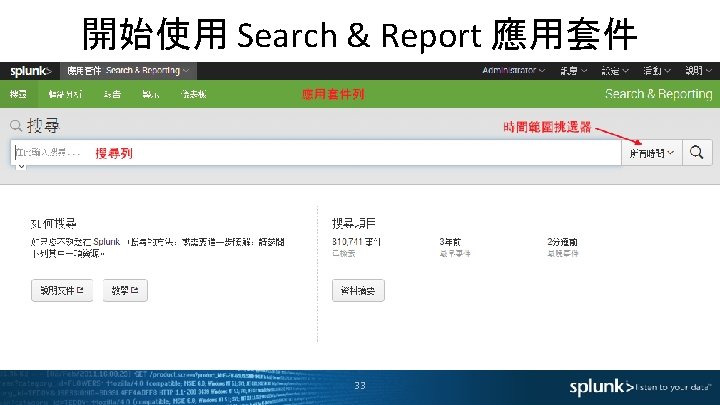Screen dimensions: 720x405
Task: Open the 說明文件 documentation button
Action: point(62,290)
